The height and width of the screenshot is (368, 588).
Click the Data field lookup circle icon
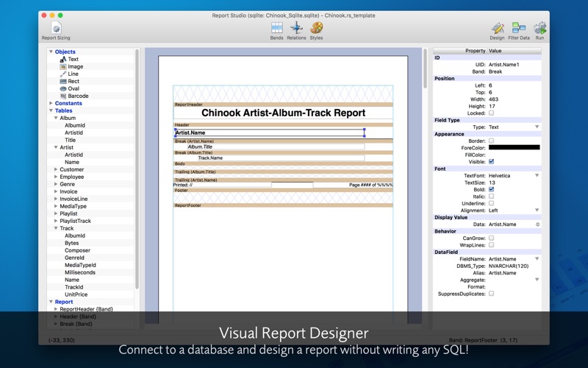click(x=537, y=224)
